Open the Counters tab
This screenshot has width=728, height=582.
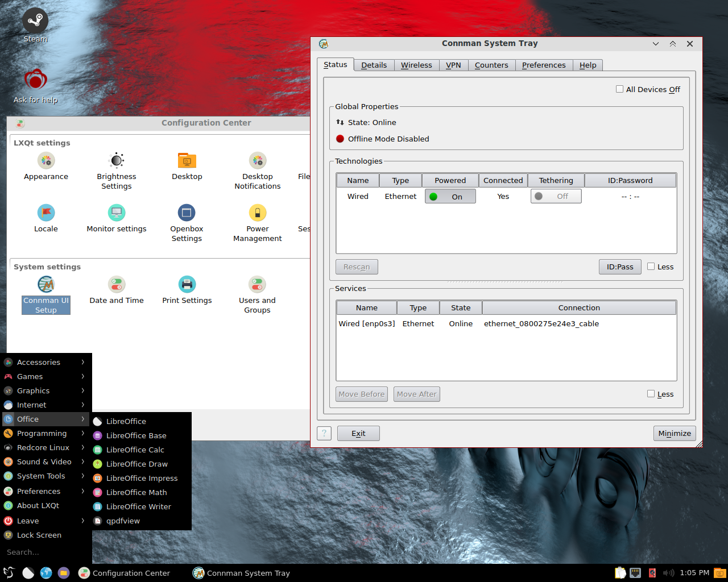pos(491,65)
